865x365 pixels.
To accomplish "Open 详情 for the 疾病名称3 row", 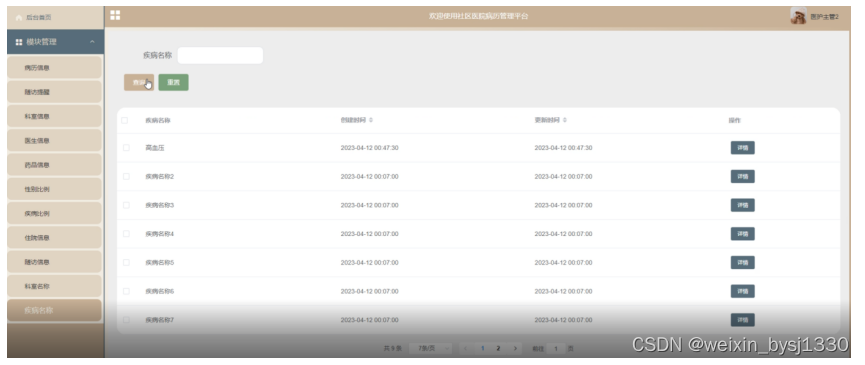I will [x=743, y=205].
